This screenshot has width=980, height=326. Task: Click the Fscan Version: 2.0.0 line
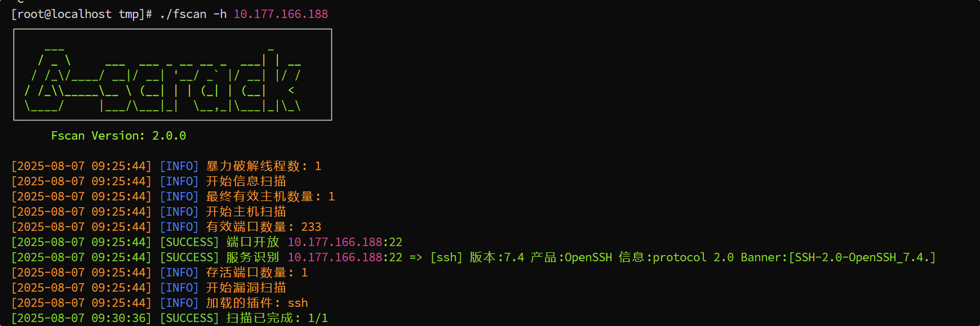point(118,136)
